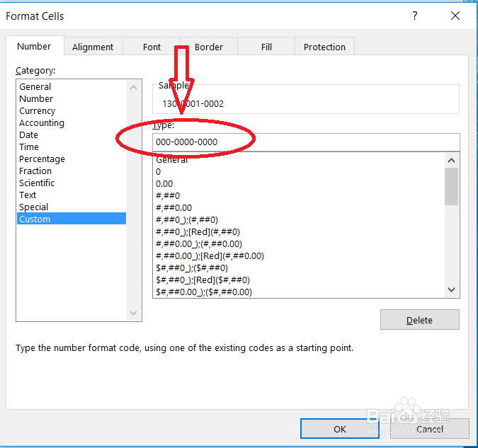Viewport: 478px width, 448px height.
Task: Select the Special category
Action: pos(34,207)
